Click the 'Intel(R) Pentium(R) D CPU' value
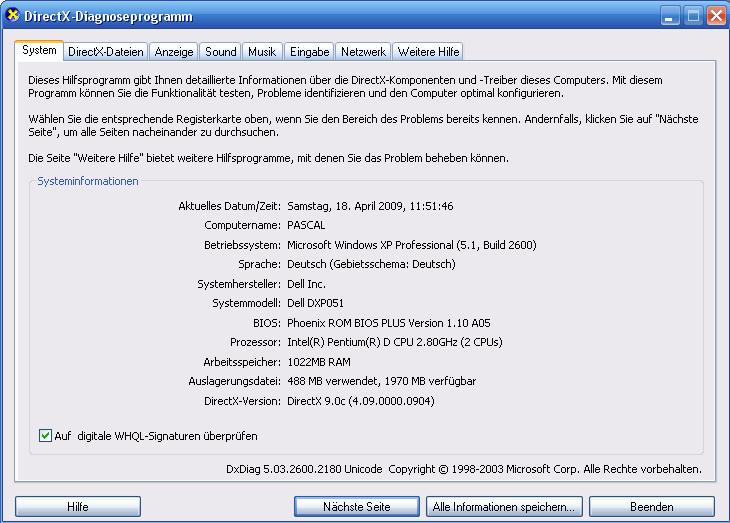The width and height of the screenshot is (730, 523). (x=395, y=342)
